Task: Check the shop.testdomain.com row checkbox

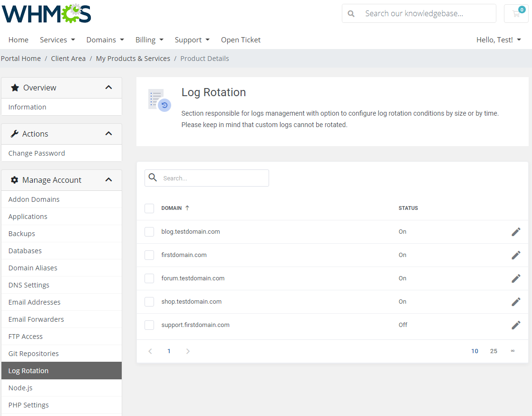Action: [149, 302]
